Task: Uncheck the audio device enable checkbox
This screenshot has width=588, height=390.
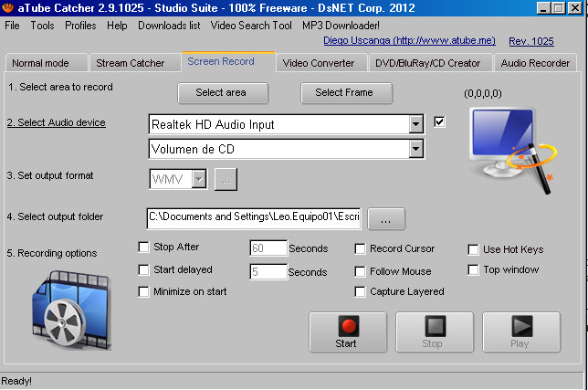Action: [440, 122]
